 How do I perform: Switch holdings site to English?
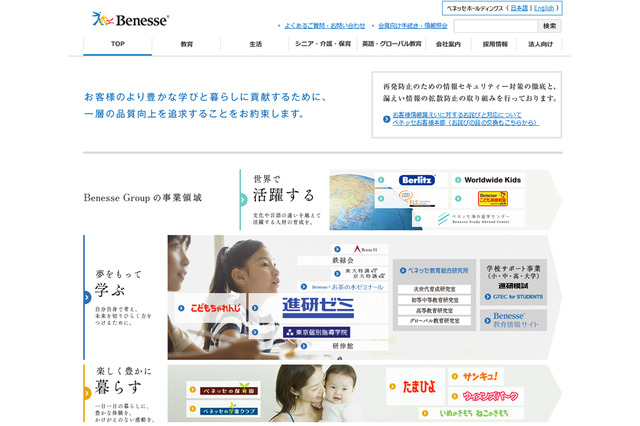pyautogui.click(x=544, y=8)
